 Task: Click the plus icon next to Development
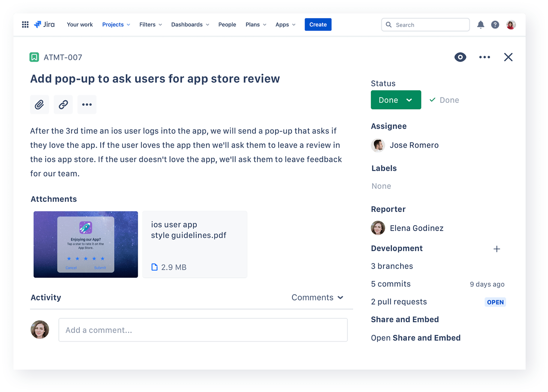[496, 249]
